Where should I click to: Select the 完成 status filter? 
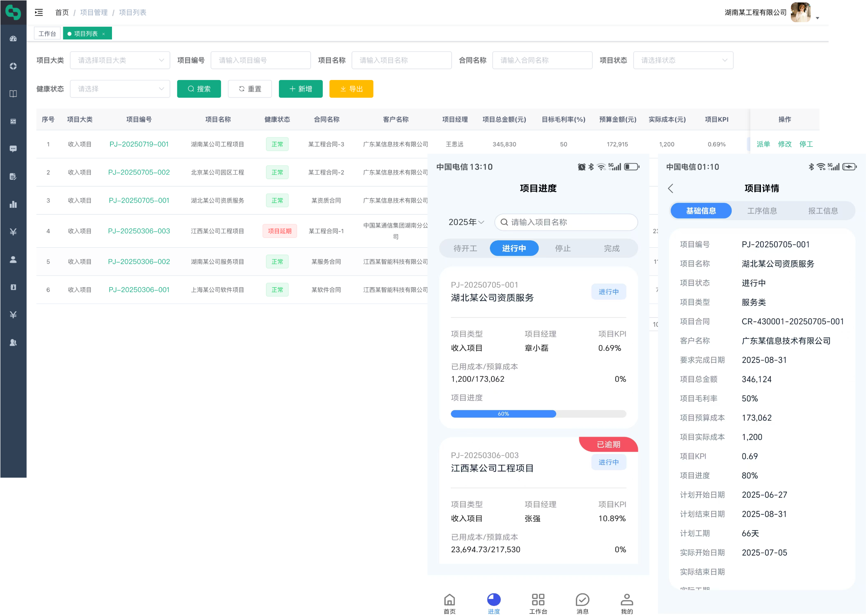[x=612, y=248]
